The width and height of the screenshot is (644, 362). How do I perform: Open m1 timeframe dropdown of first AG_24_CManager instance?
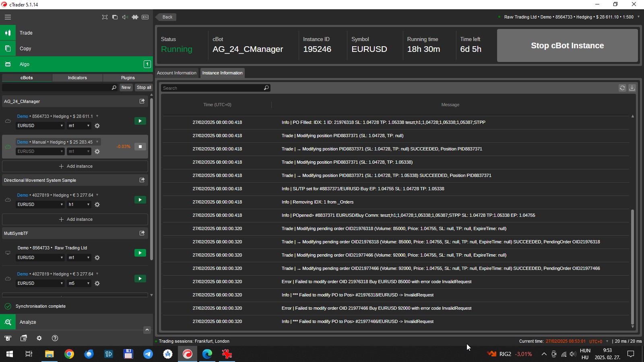click(x=79, y=126)
